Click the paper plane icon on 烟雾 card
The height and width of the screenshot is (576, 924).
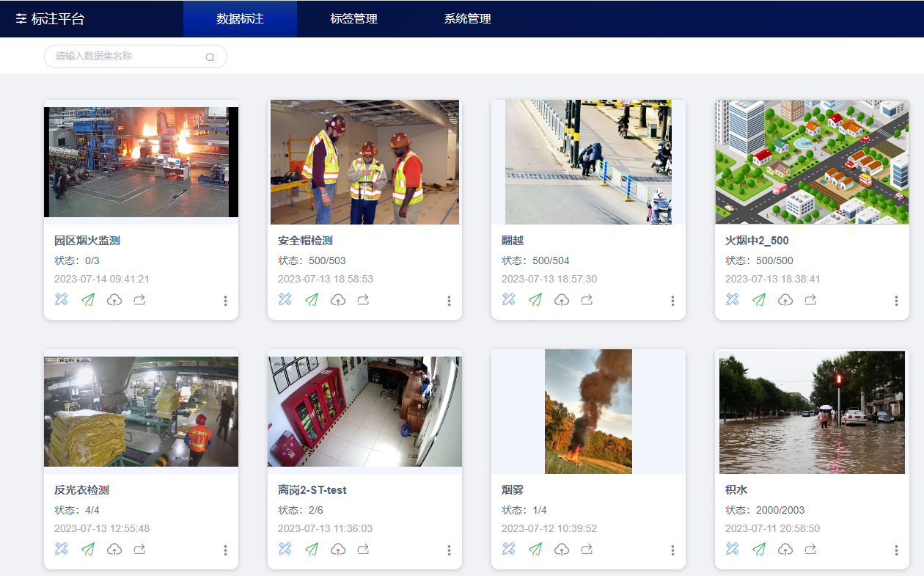535,549
